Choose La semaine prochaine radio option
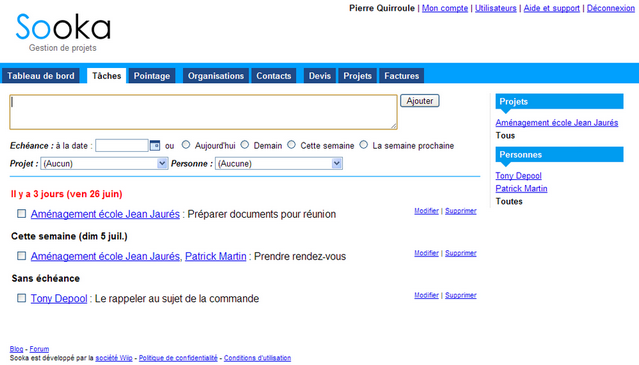The height and width of the screenshot is (365, 639). click(x=364, y=145)
